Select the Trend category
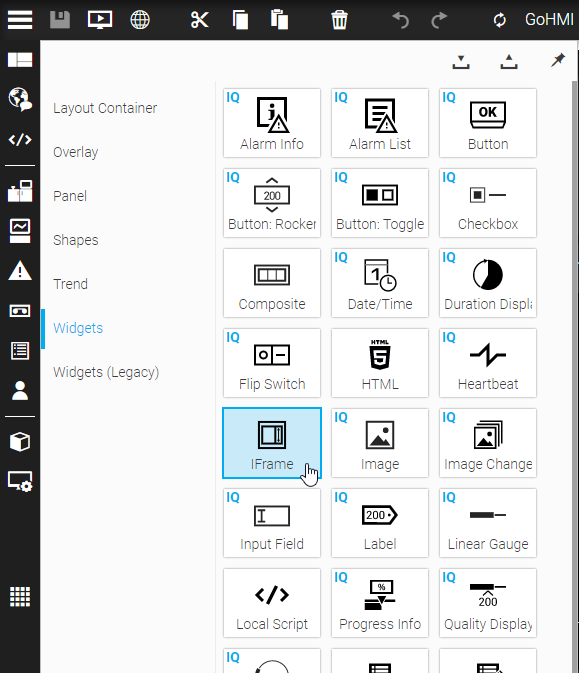 click(70, 284)
